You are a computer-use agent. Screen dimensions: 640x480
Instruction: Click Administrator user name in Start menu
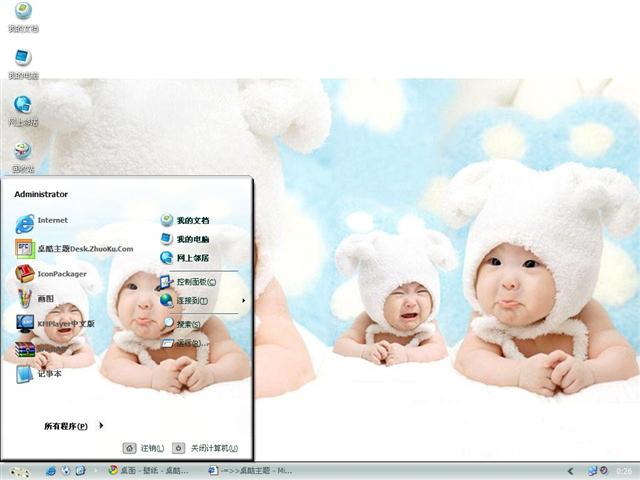pos(41,194)
